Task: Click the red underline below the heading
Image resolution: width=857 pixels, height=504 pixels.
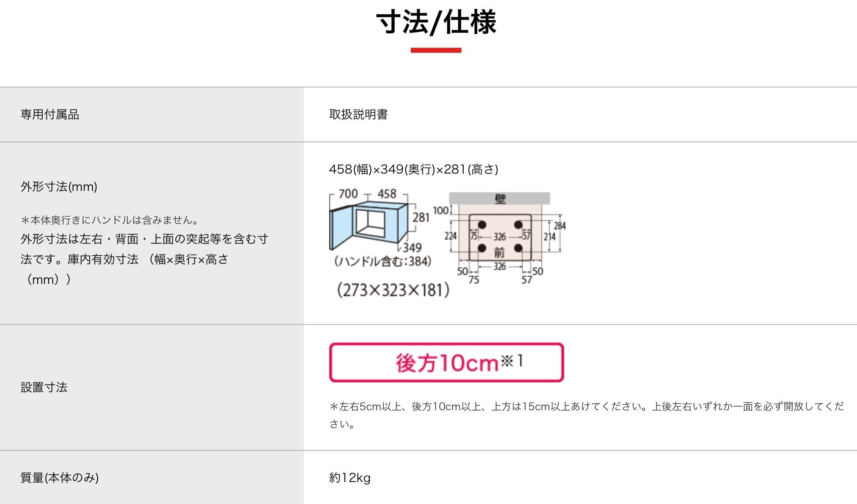Action: (x=436, y=50)
